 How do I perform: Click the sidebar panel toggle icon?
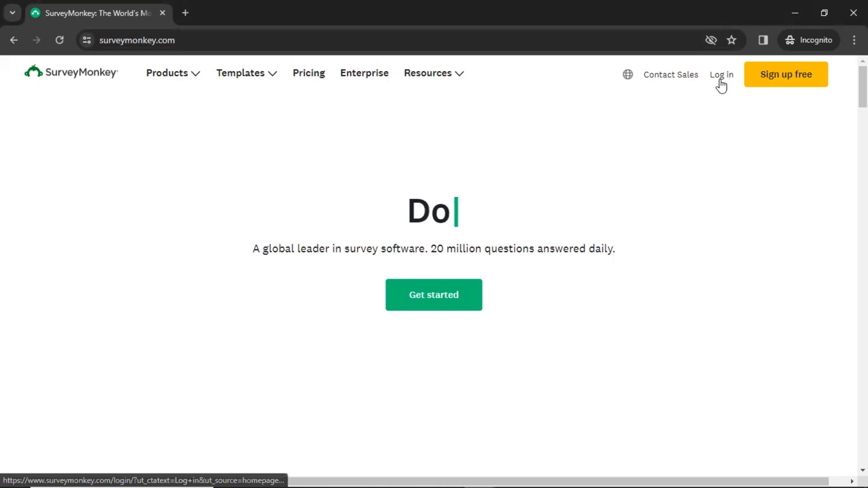(x=763, y=40)
